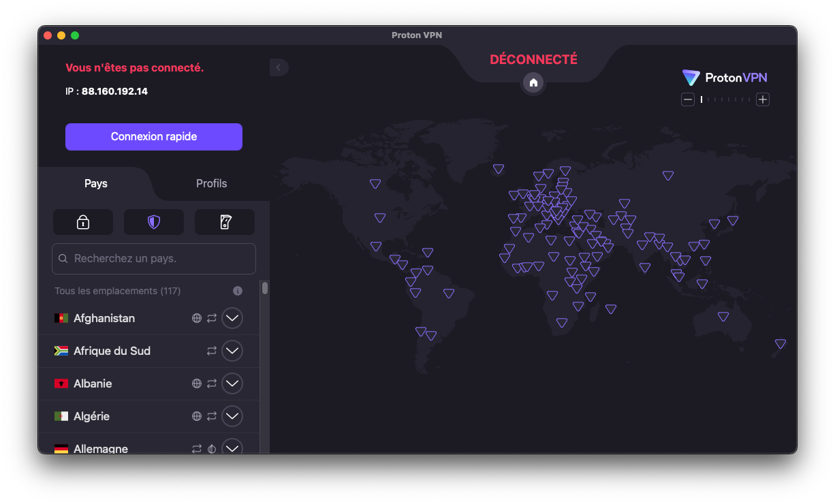Click the South Africa flag icon
This screenshot has height=504, width=835.
click(61, 351)
